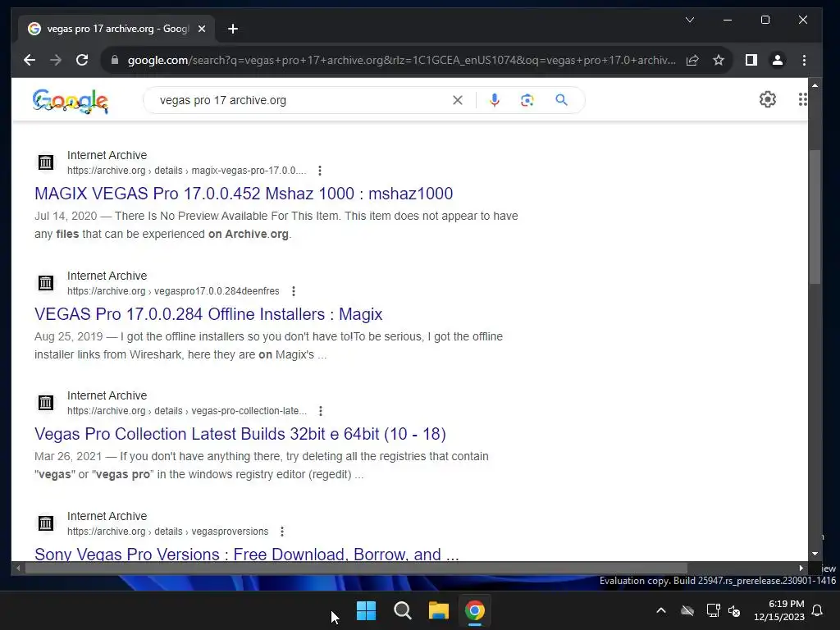Click the Internet Archive favicon of Sony Vegas result

[46, 523]
